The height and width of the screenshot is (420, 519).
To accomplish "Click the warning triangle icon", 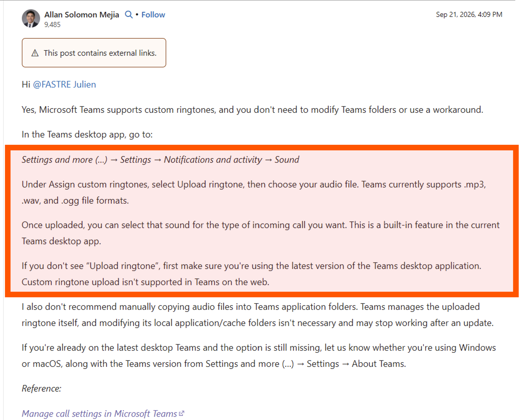I will tap(35, 53).
